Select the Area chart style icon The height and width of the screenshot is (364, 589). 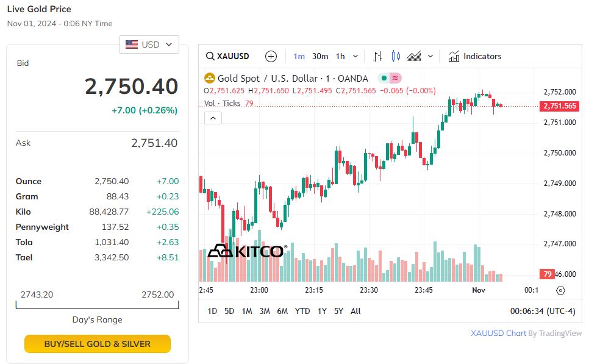point(414,56)
